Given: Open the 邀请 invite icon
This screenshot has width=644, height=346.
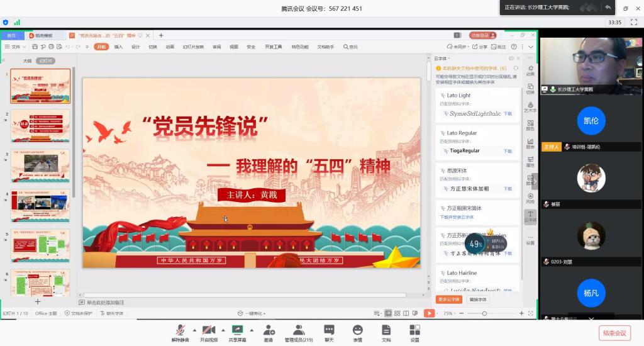Looking at the screenshot, I should [269, 330].
